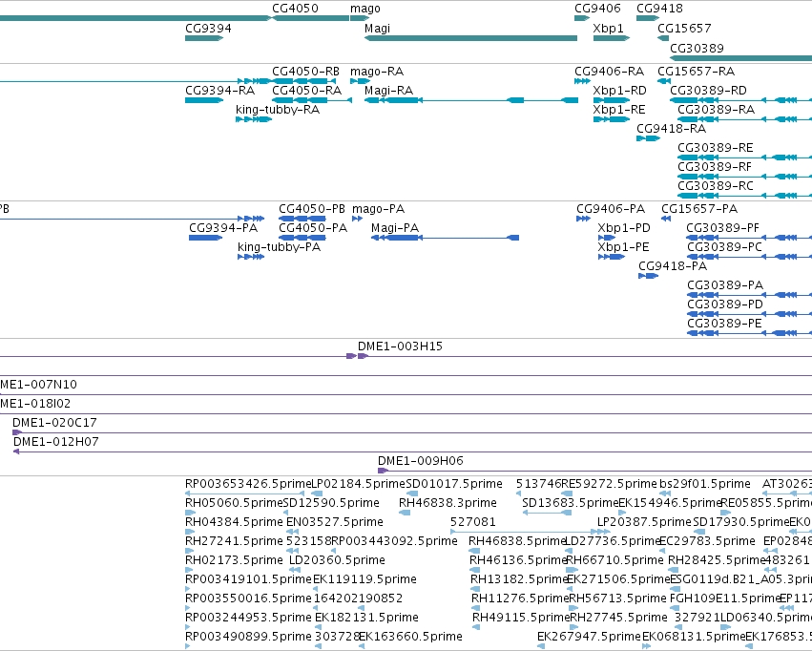Select the CG30389-PE feature
Viewport: 812px width, 651px height.
pos(749,333)
